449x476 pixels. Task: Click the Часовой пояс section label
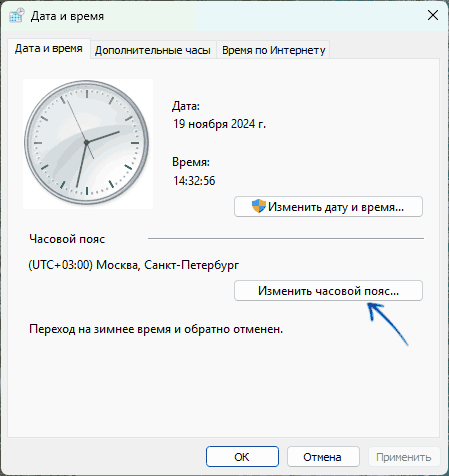67,239
